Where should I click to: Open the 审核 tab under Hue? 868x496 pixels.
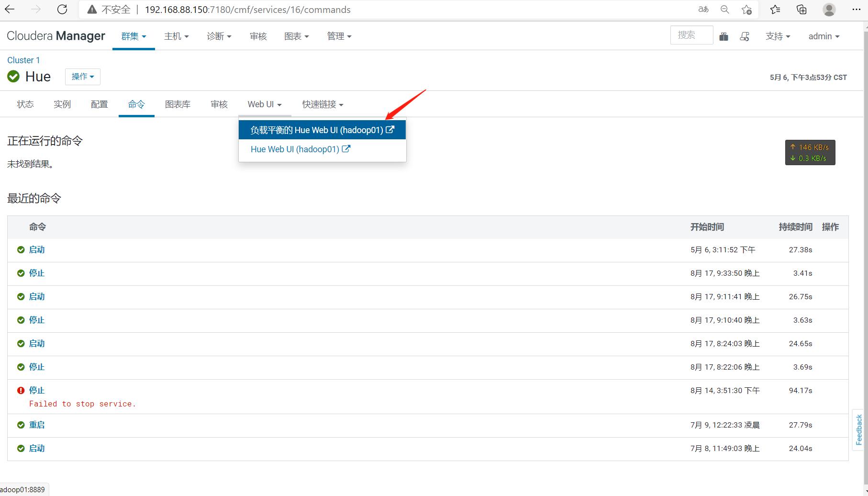(x=219, y=104)
